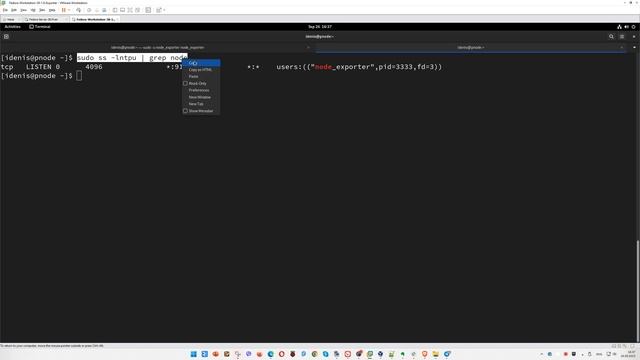Select Fedora Workstation VM tab
This screenshot has width=640, height=360.
95,19
